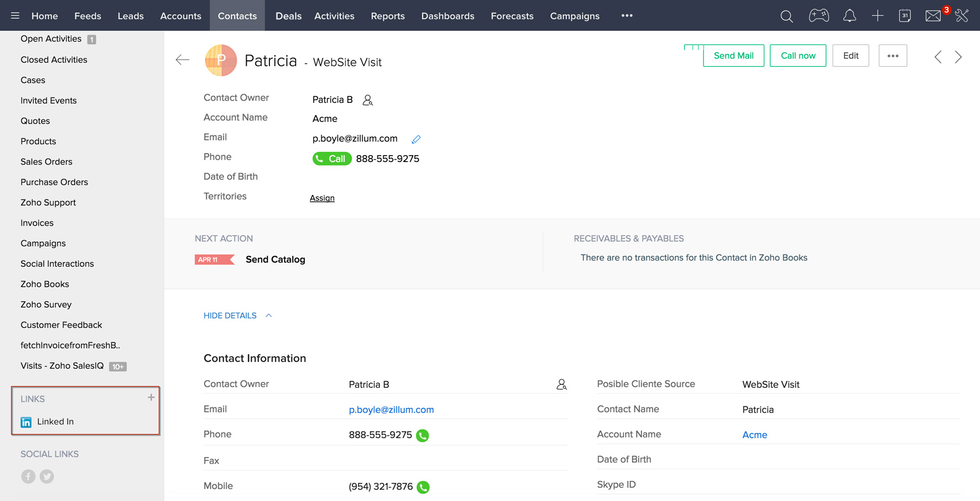This screenshot has height=501, width=980.
Task: Open the more actions ellipsis button
Action: click(x=892, y=55)
